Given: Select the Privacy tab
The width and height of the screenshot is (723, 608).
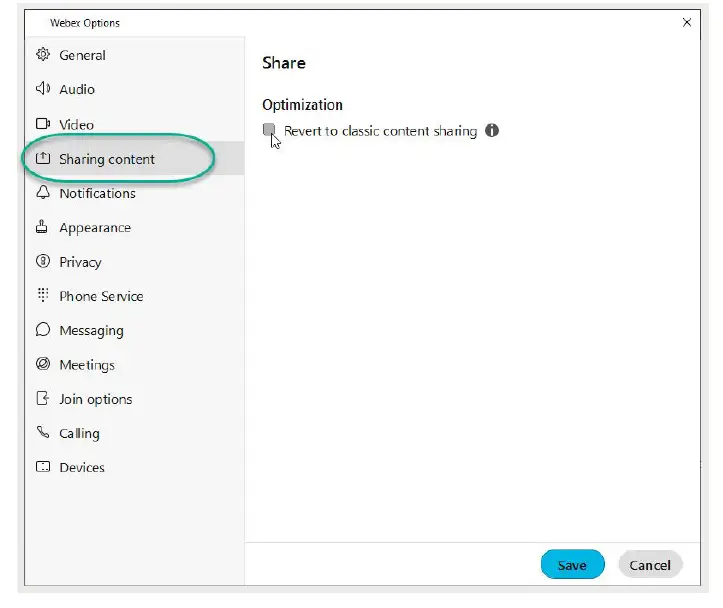Looking at the screenshot, I should [134, 261].
